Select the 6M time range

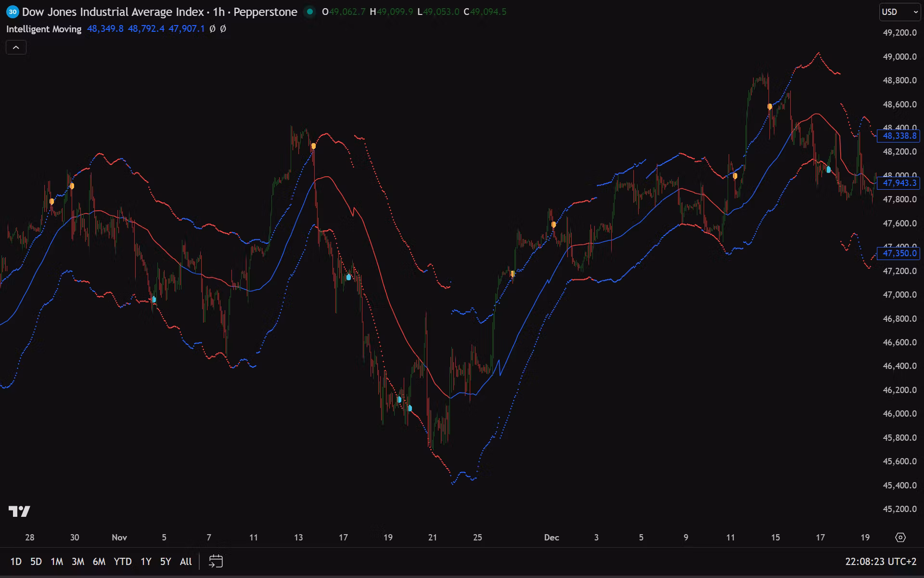[x=99, y=562]
